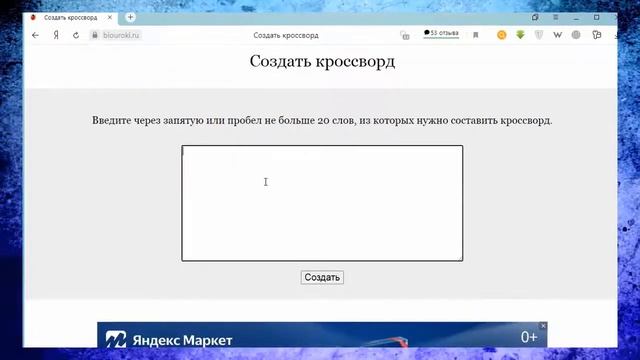The width and height of the screenshot is (640, 360).
Task: Open the tab overview icon in title bar
Action: pyautogui.click(x=535, y=17)
